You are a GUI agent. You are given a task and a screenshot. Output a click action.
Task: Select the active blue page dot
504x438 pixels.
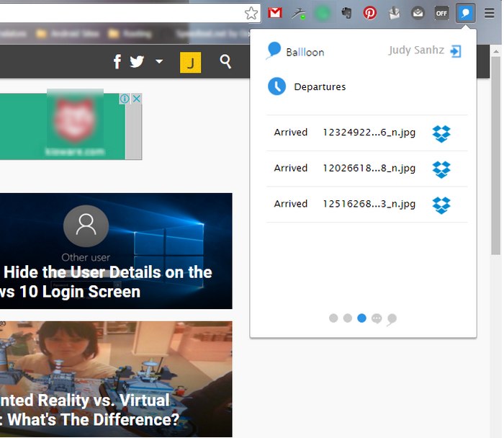point(361,318)
